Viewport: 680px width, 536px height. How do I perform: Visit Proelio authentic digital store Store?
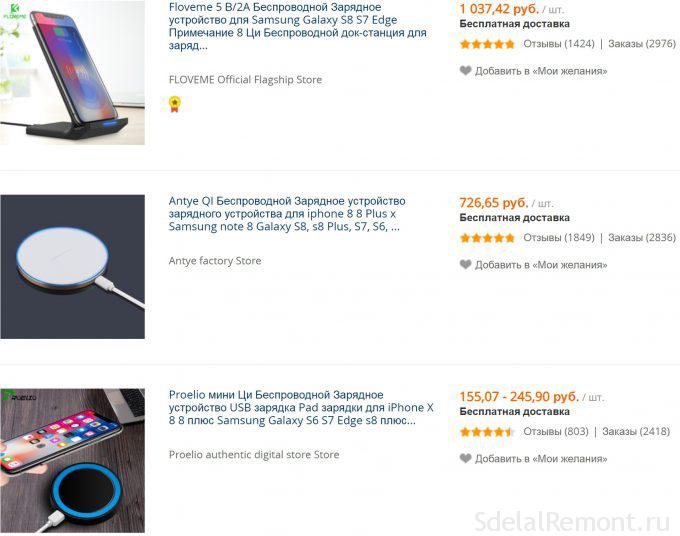[254, 454]
